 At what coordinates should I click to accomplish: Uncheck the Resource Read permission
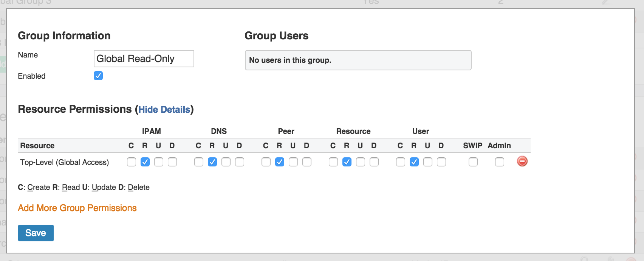point(347,162)
